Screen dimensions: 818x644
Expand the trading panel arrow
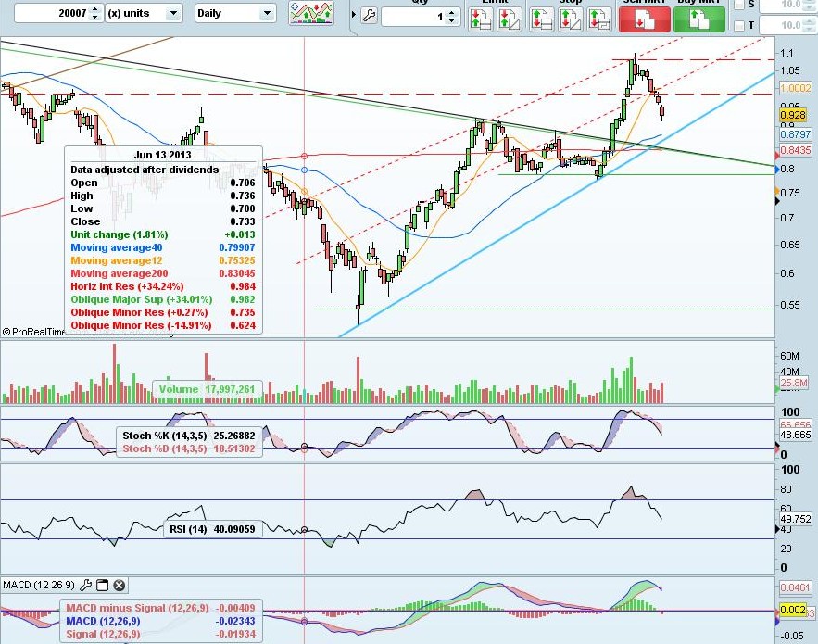tap(354, 15)
